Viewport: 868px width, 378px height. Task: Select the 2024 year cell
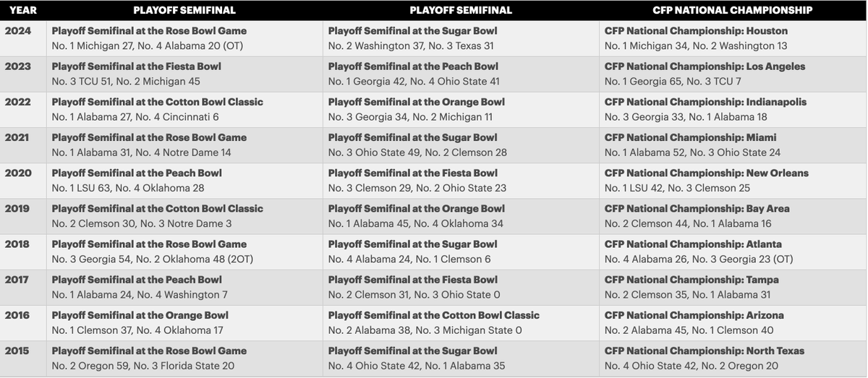click(17, 31)
